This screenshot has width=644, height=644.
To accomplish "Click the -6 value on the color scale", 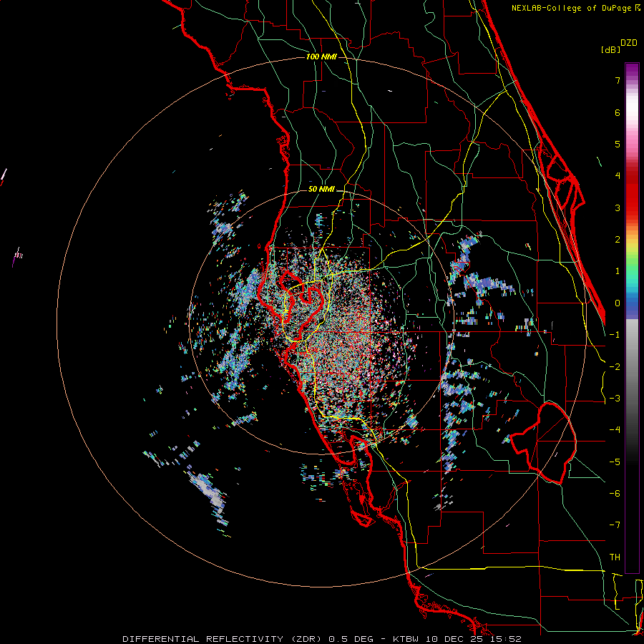I will (x=615, y=494).
